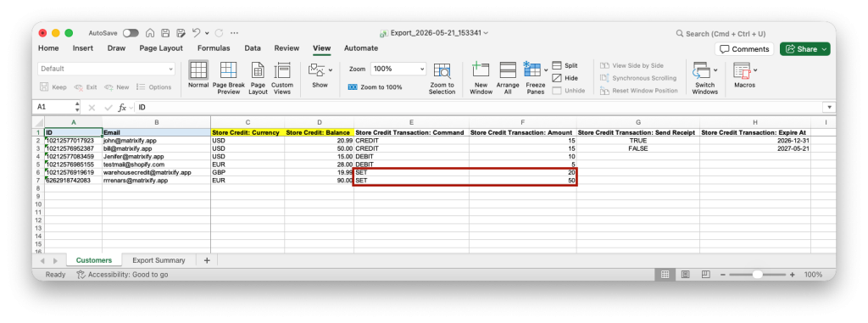Open the Data ribbon tab
The width and height of the screenshot is (868, 323).
(253, 48)
